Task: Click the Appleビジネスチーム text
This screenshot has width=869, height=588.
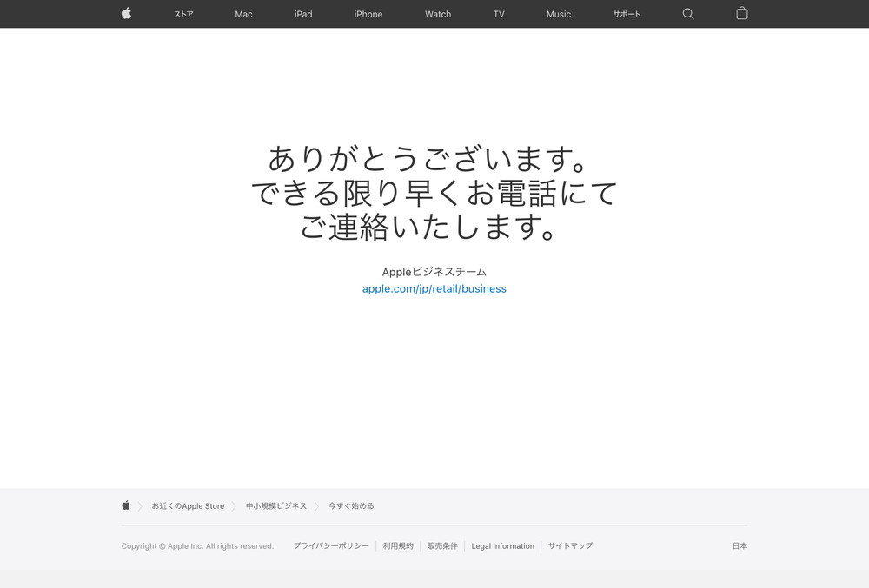Action: (434, 272)
